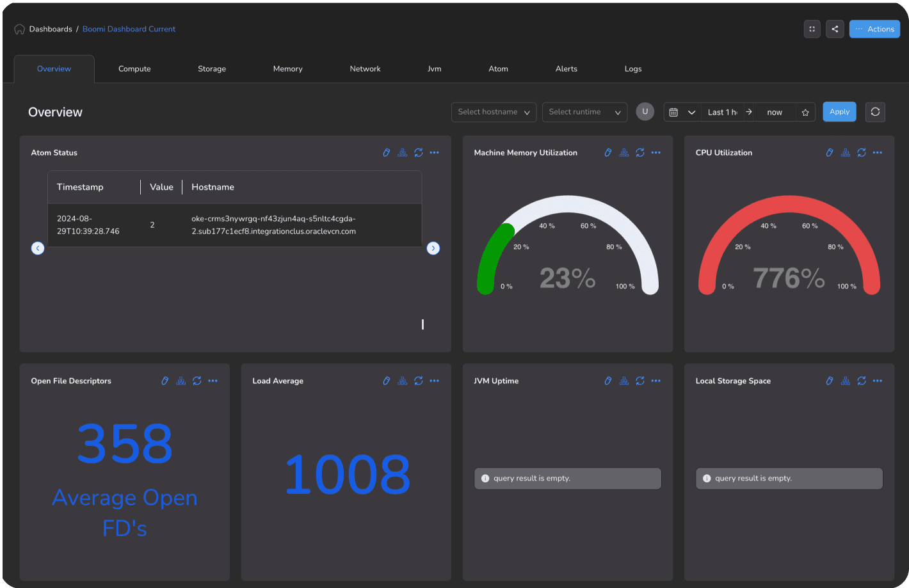Click the U user toggle button
909x588 pixels.
point(645,112)
